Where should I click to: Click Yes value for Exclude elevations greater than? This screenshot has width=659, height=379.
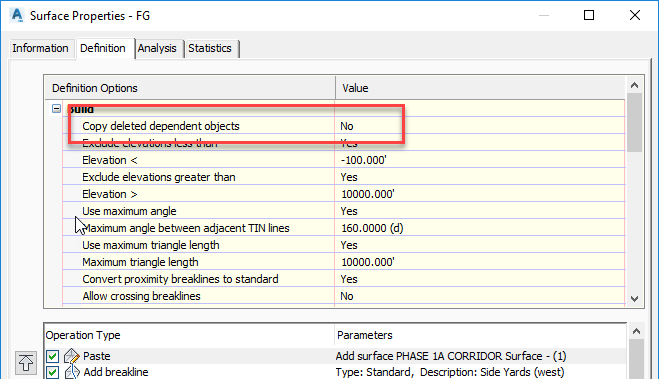(349, 177)
